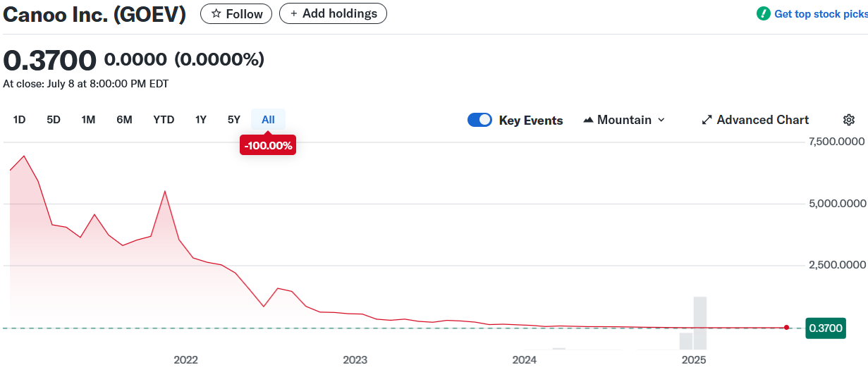Select the 1Y time range tab
The image size is (868, 370).
click(201, 120)
